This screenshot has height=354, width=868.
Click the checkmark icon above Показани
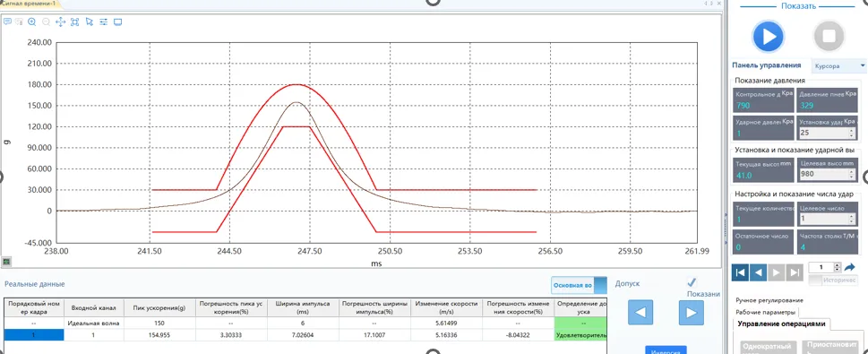click(x=692, y=282)
